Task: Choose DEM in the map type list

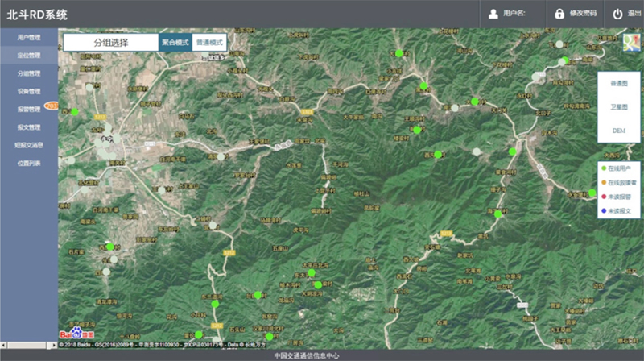Action: pos(618,131)
